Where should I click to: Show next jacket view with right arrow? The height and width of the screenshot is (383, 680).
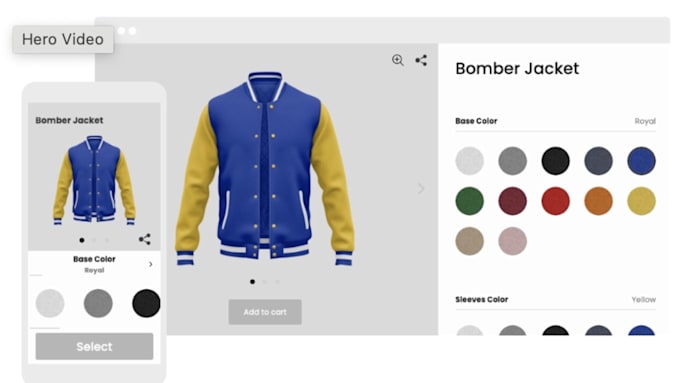tap(421, 189)
